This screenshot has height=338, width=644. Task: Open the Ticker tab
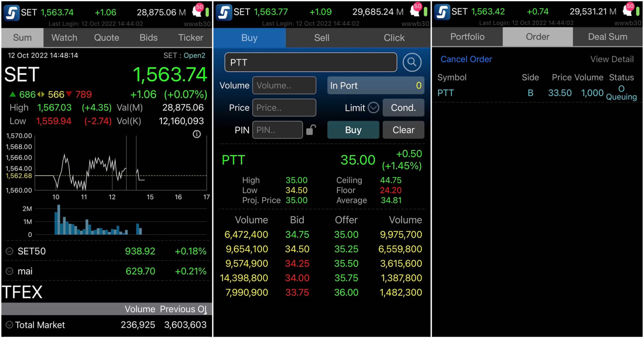click(191, 37)
